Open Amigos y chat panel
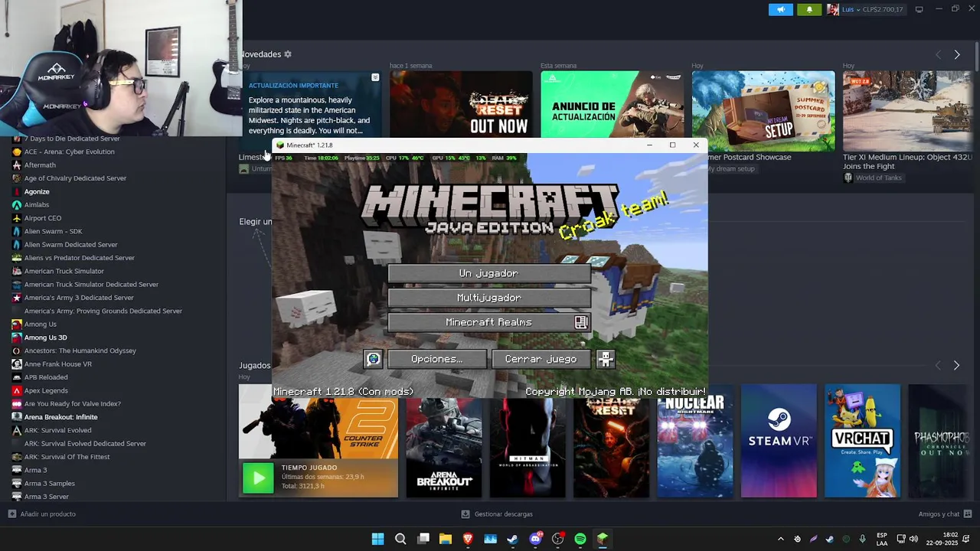The image size is (980, 551). point(945,514)
